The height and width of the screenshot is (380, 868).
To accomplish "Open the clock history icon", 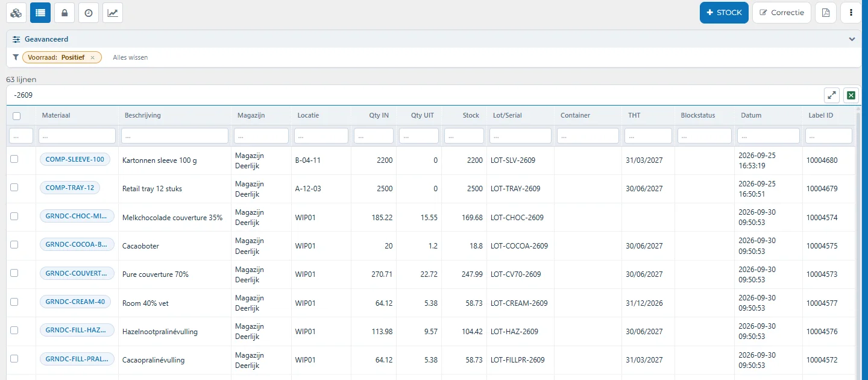I will pos(89,13).
